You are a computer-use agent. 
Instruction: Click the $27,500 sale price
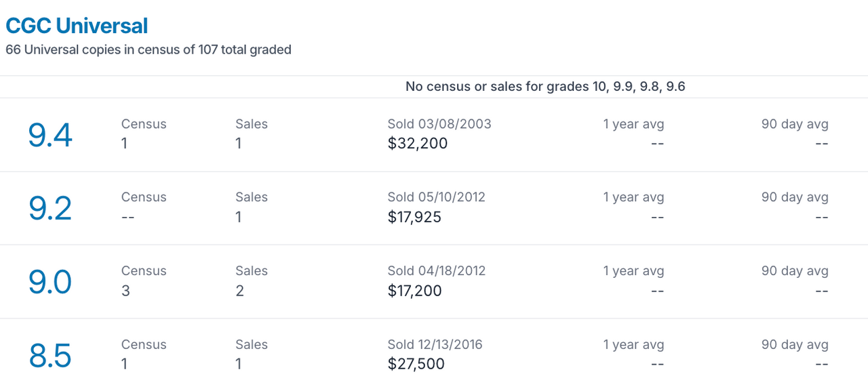point(416,364)
